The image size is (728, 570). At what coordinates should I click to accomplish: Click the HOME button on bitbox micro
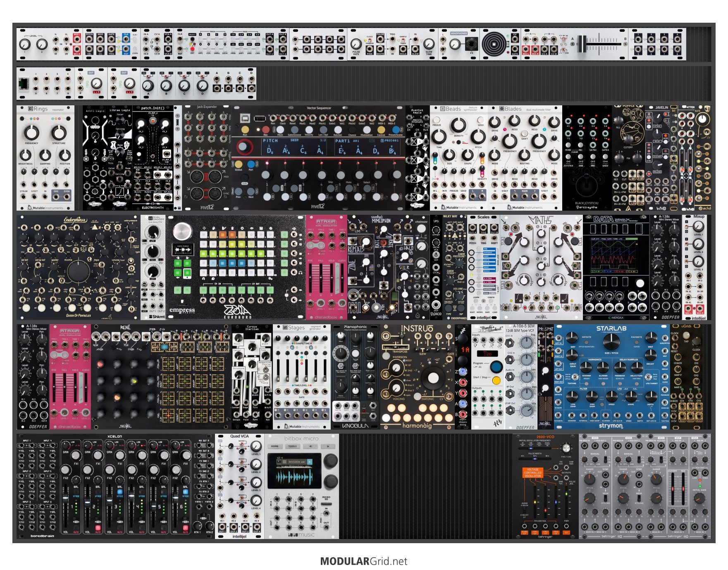click(275, 446)
